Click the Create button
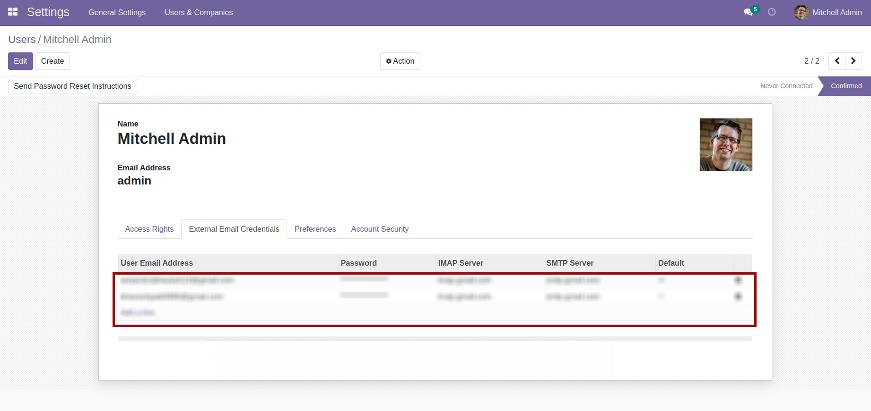The height and width of the screenshot is (411, 871). coord(52,61)
